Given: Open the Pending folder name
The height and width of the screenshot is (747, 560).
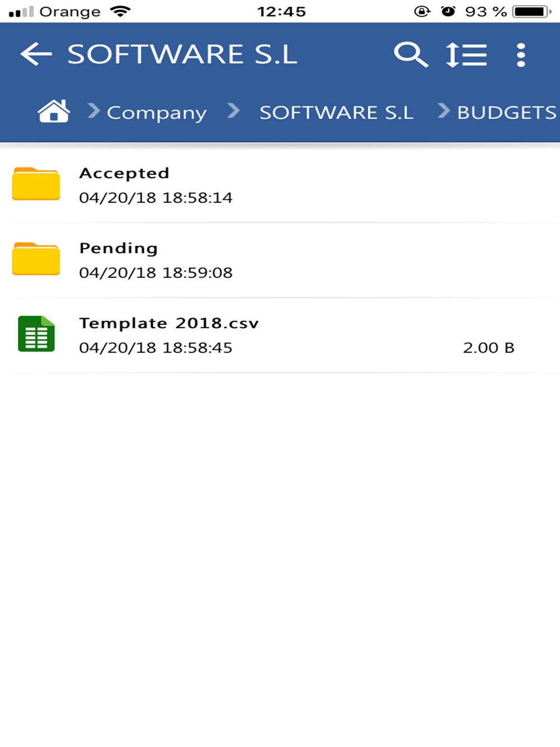Looking at the screenshot, I should click(x=119, y=249).
